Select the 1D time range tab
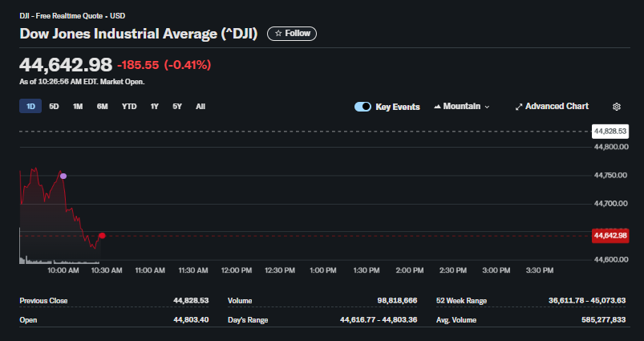This screenshot has height=341, width=644. (30, 107)
